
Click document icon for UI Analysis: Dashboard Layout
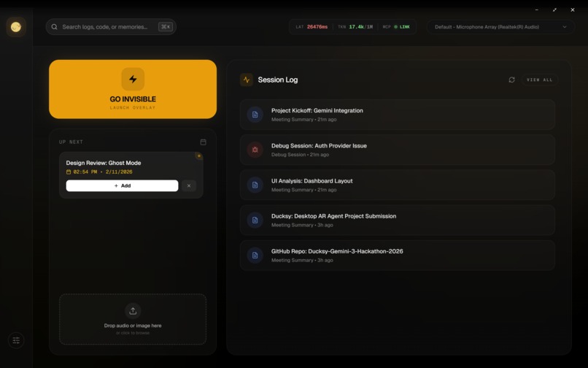[255, 185]
